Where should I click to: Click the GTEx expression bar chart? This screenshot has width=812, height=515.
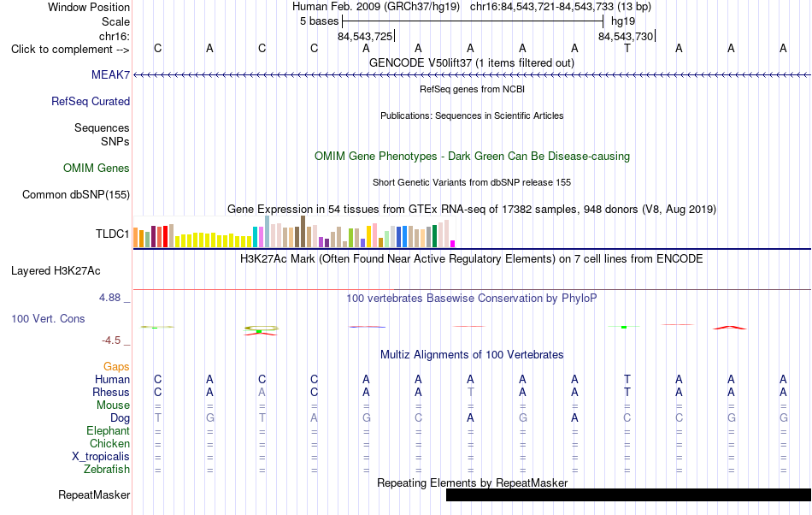click(294, 232)
